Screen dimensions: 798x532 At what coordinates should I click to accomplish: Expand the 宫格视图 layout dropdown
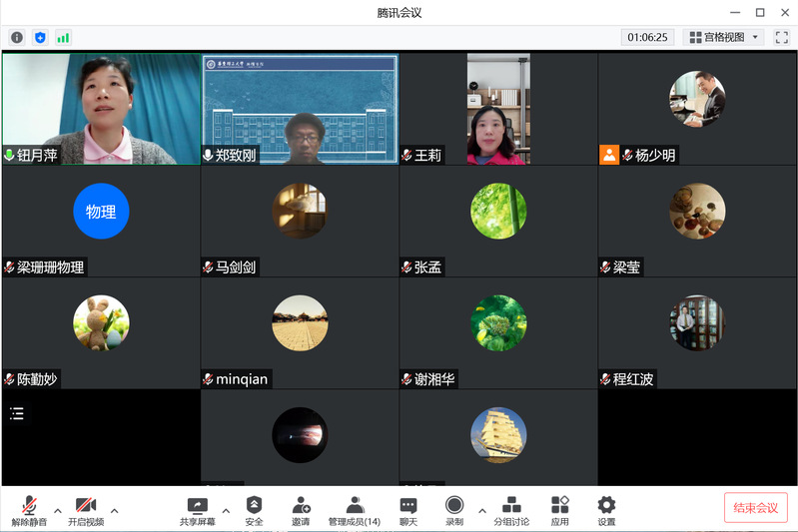pyautogui.click(x=725, y=37)
